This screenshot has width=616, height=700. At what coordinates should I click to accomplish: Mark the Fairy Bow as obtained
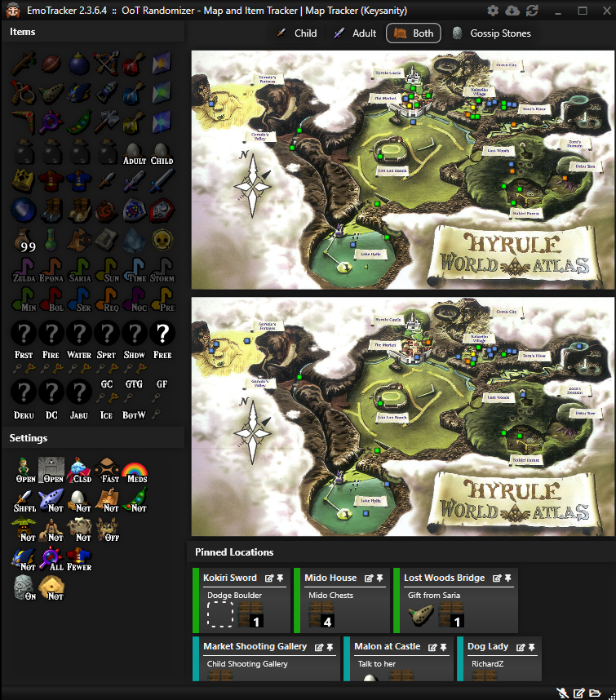[x=107, y=63]
